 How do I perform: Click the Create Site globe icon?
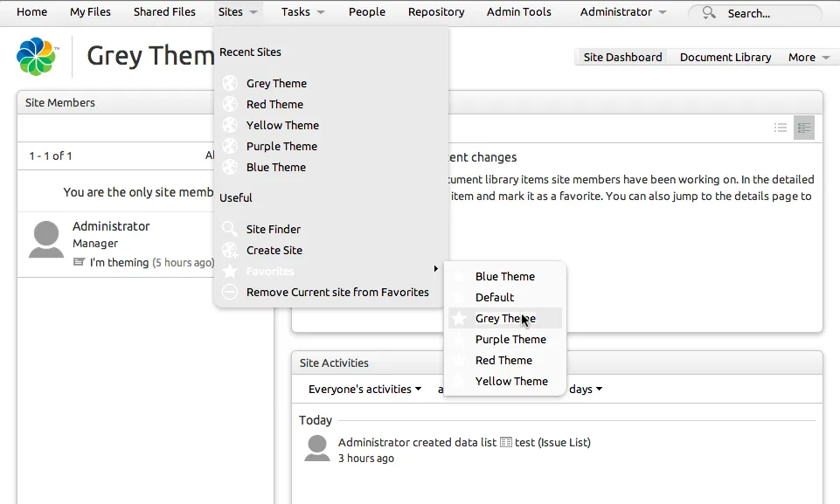click(x=230, y=250)
